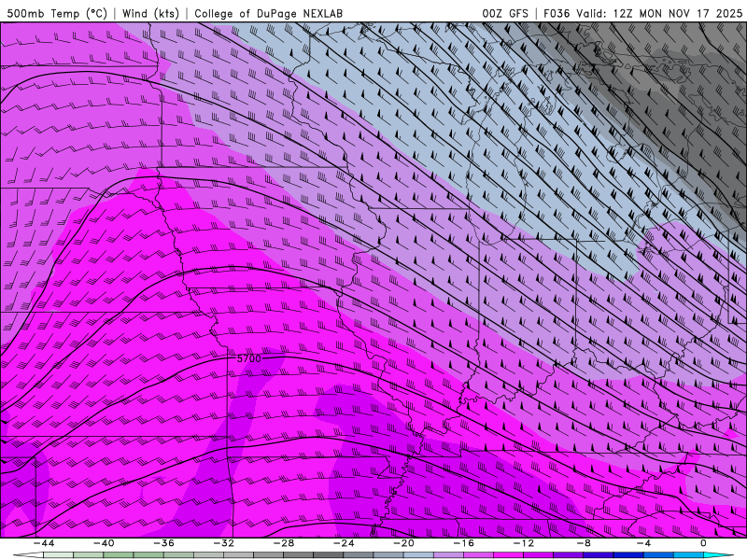This screenshot has width=747, height=560.
Task: Select the 'College of DuPage NEXLAB' text
Action: [268, 13]
